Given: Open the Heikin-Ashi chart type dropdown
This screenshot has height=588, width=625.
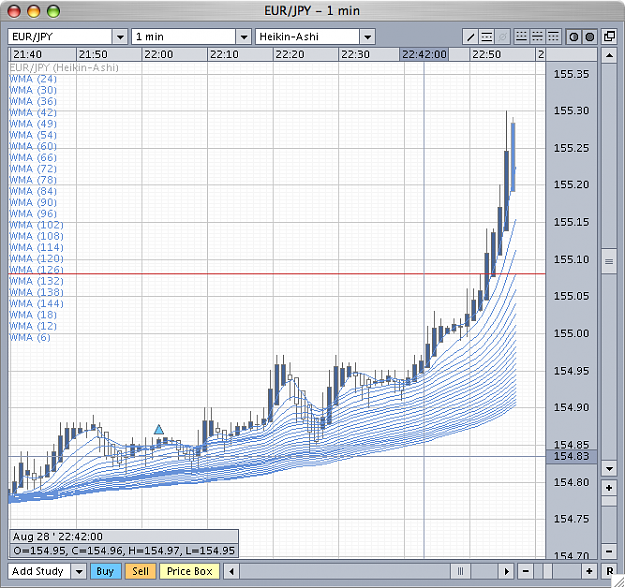Looking at the screenshot, I should click(x=368, y=37).
